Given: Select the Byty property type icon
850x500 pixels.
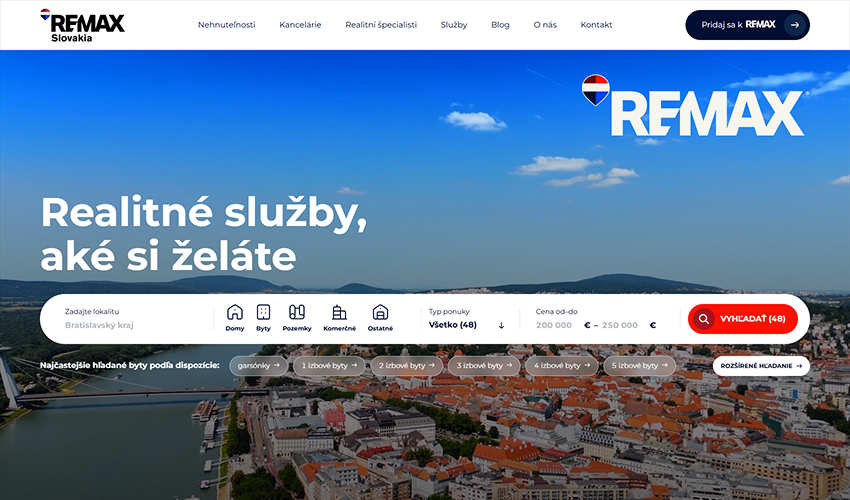Looking at the screenshot, I should coord(263,318).
